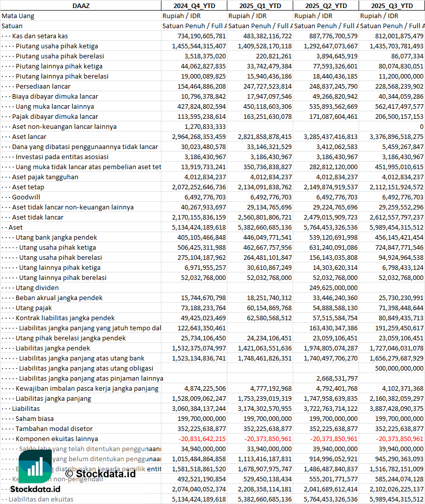
Task: Select Beban akrual jangka pendek label
Action: coord(59,298)
